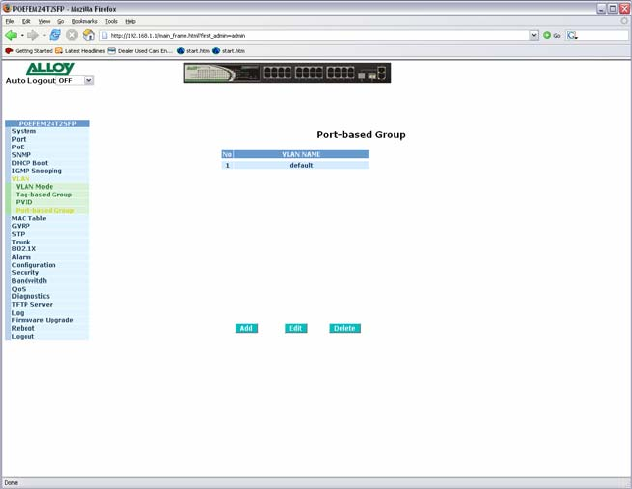The width and height of the screenshot is (632, 489).
Task: Click the Edit button below the table
Action: [296, 328]
